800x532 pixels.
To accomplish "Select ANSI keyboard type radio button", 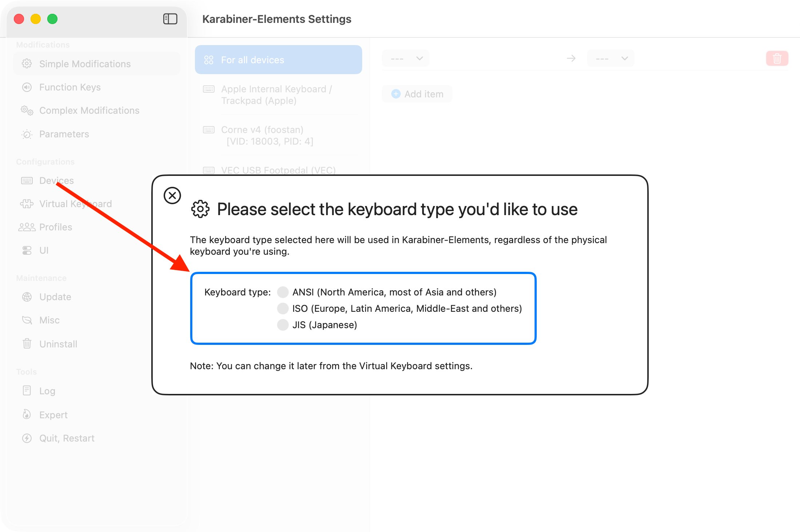I will point(283,292).
